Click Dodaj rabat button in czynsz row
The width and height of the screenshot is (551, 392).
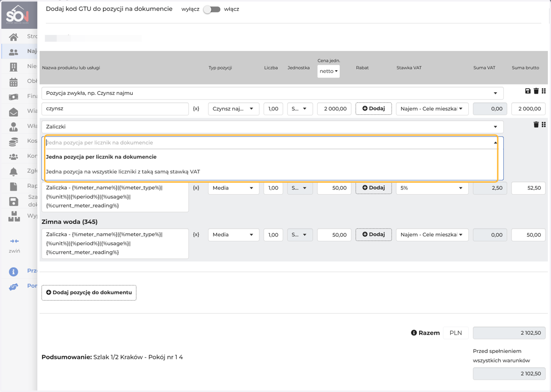pos(374,109)
